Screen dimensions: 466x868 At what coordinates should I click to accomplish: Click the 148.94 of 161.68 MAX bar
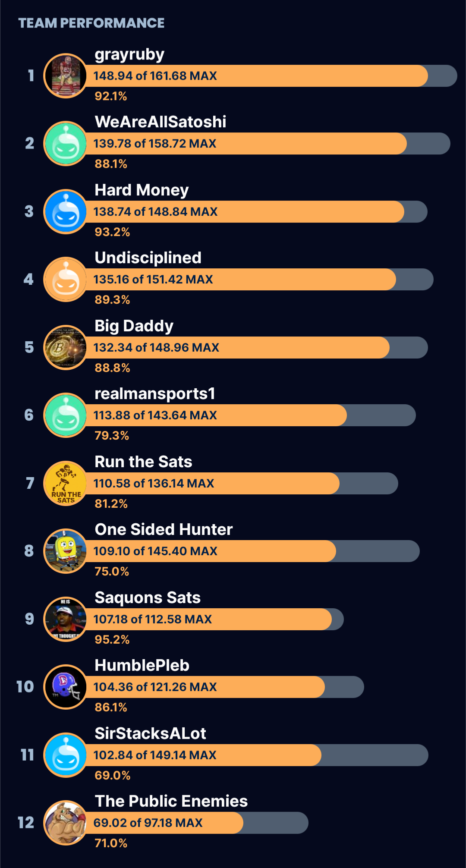pyautogui.click(x=270, y=76)
